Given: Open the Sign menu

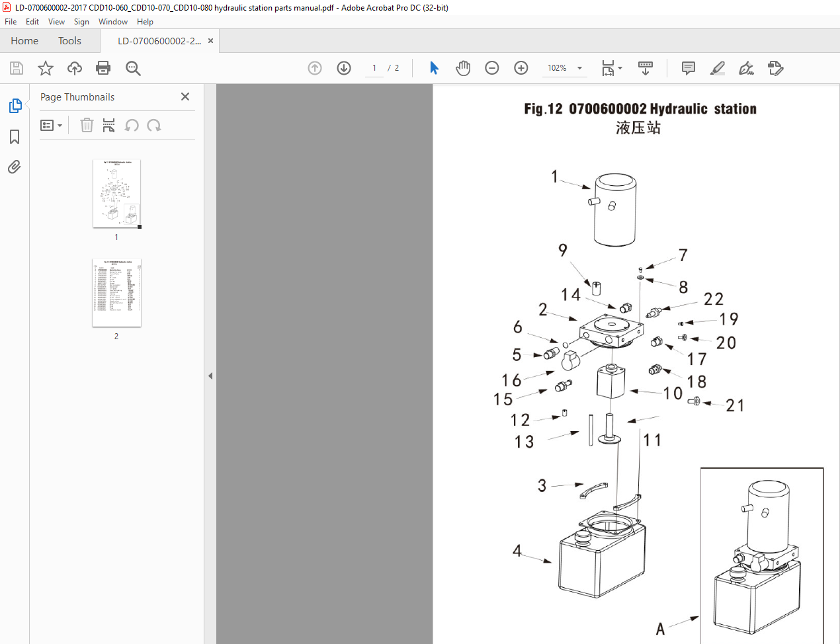Looking at the screenshot, I should pyautogui.click(x=81, y=22).
